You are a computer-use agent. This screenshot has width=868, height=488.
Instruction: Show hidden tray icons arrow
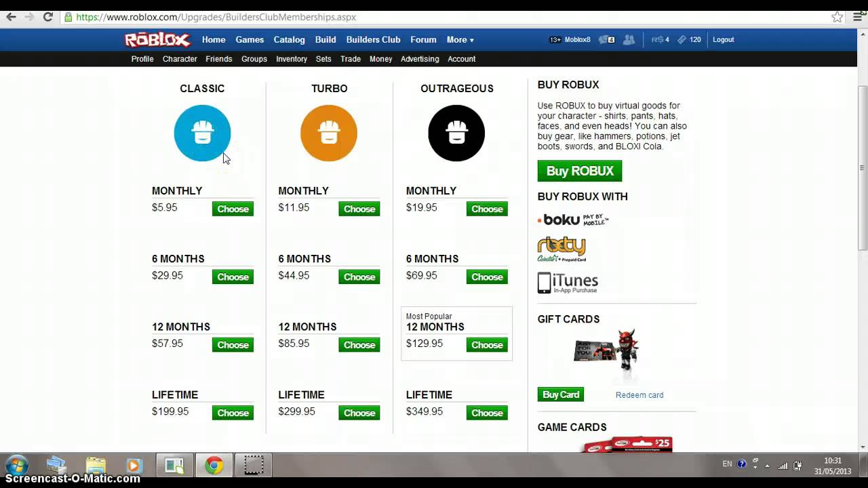768,465
